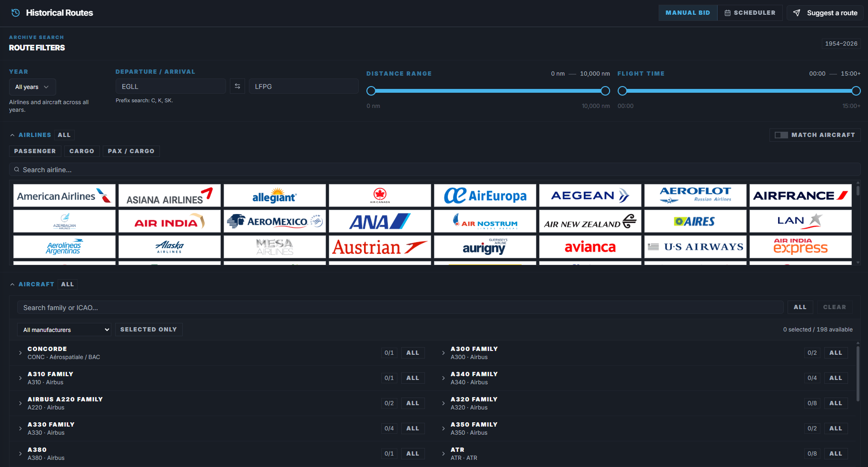
Task: Expand the Concorde aircraft family
Action: click(20, 353)
